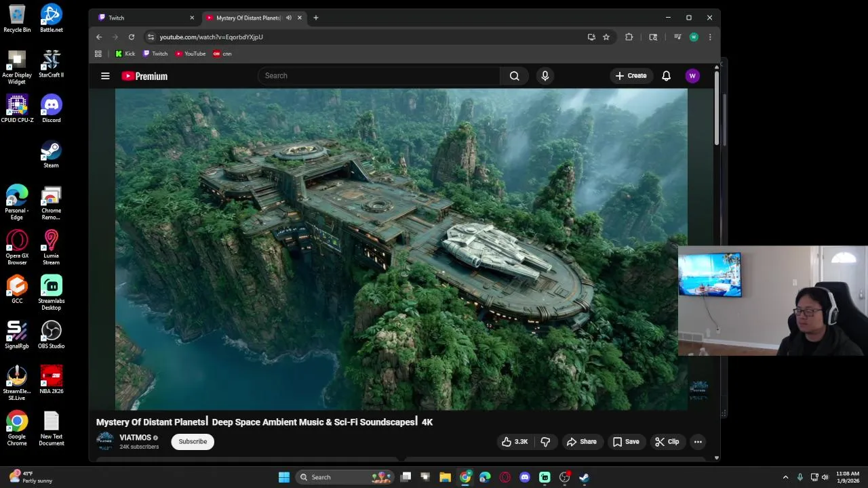Dislike the video with thumbs down
868x488 pixels.
pos(545,442)
